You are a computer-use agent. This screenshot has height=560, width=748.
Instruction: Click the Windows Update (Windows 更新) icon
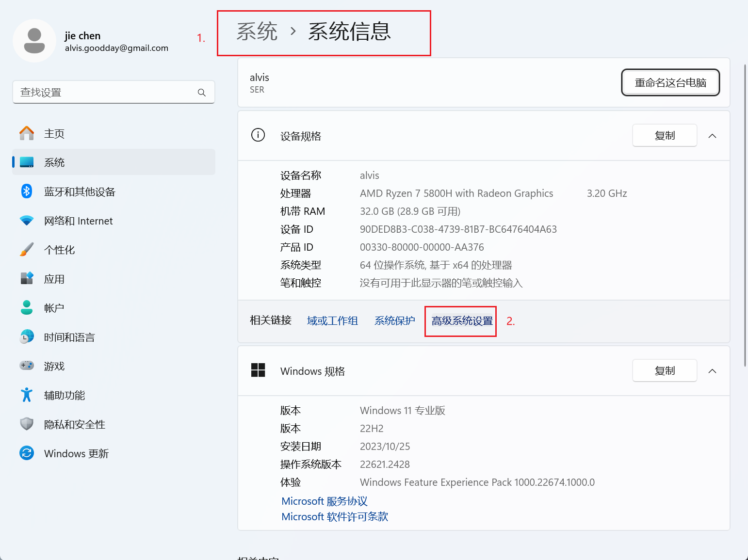click(x=27, y=453)
